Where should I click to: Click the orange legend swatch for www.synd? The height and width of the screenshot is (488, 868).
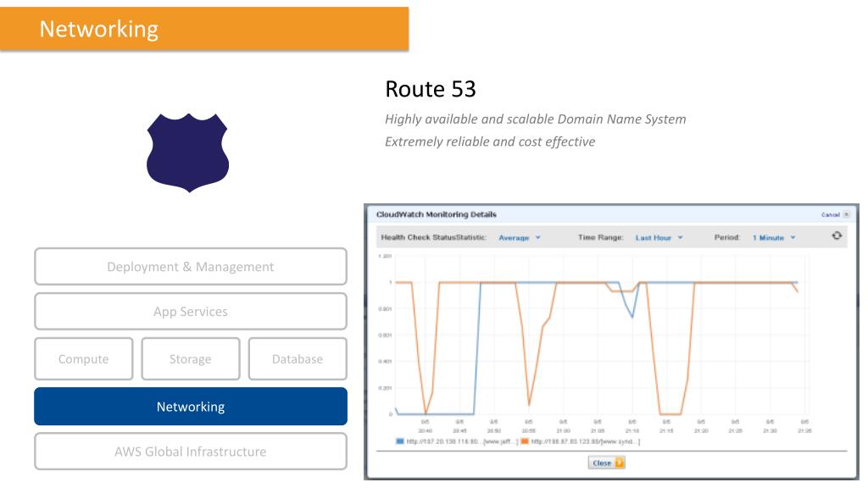[524, 441]
